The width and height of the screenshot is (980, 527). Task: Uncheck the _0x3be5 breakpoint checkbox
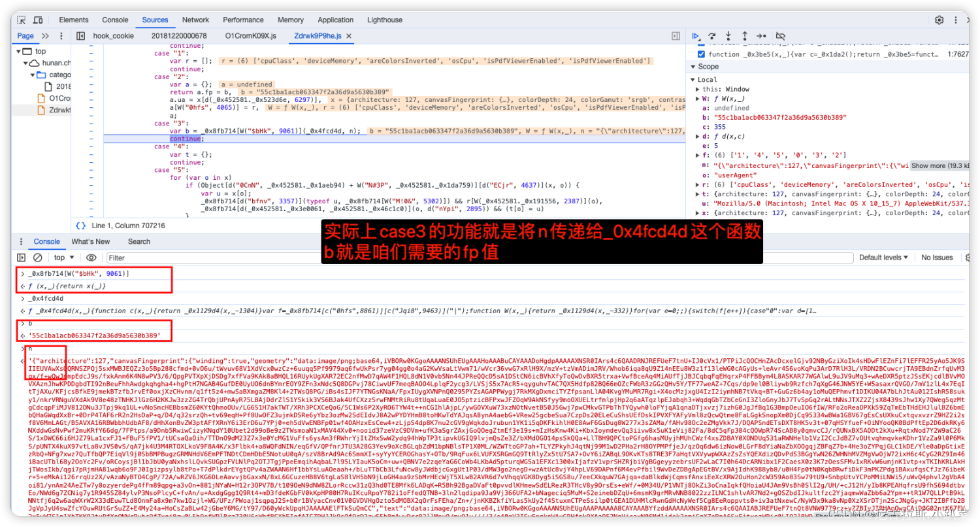(700, 54)
